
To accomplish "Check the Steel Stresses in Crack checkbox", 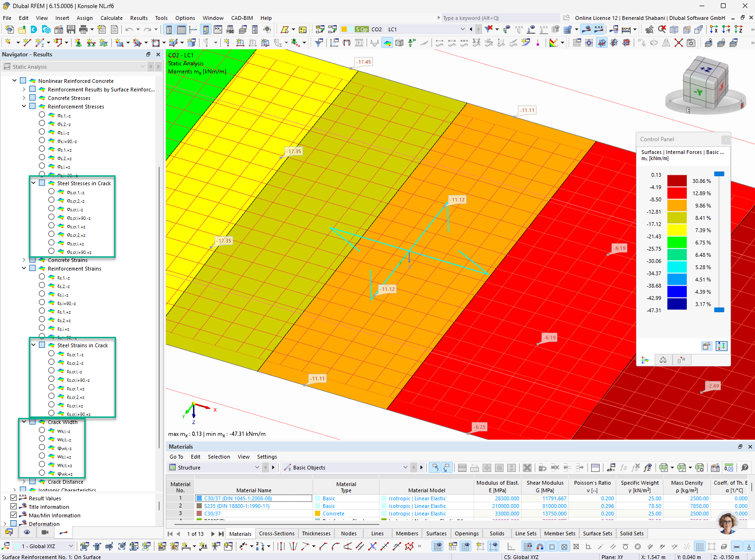I will (42, 183).
